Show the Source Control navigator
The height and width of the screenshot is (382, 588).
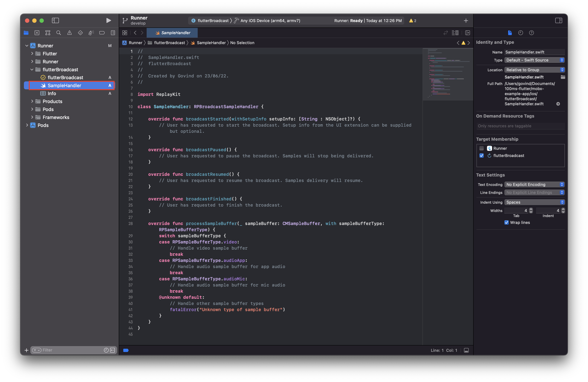tap(37, 33)
